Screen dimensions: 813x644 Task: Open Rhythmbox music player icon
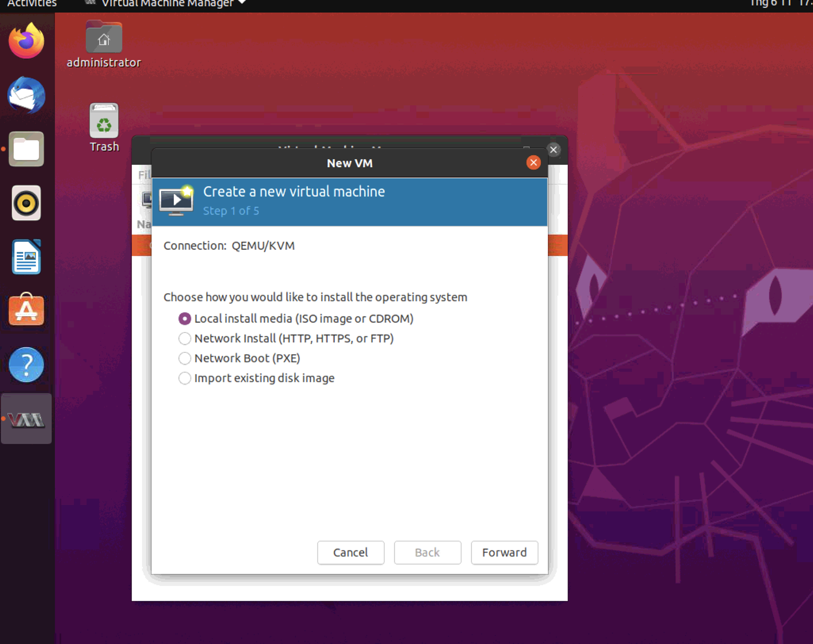[x=26, y=203]
